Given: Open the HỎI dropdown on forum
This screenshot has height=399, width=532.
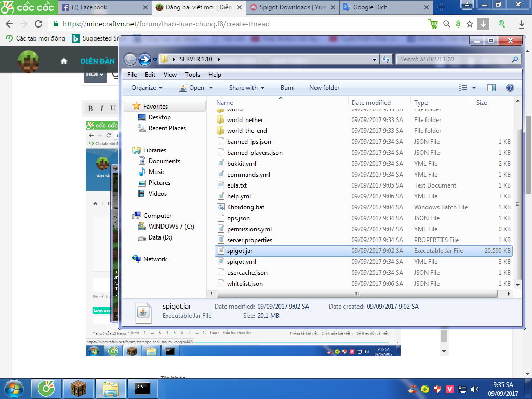Looking at the screenshot, I should point(95,75).
